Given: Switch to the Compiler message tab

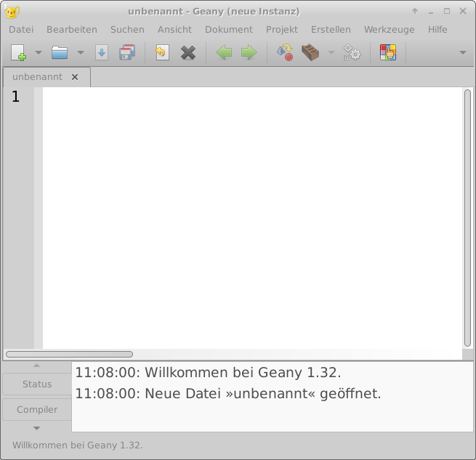Looking at the screenshot, I should (37, 409).
